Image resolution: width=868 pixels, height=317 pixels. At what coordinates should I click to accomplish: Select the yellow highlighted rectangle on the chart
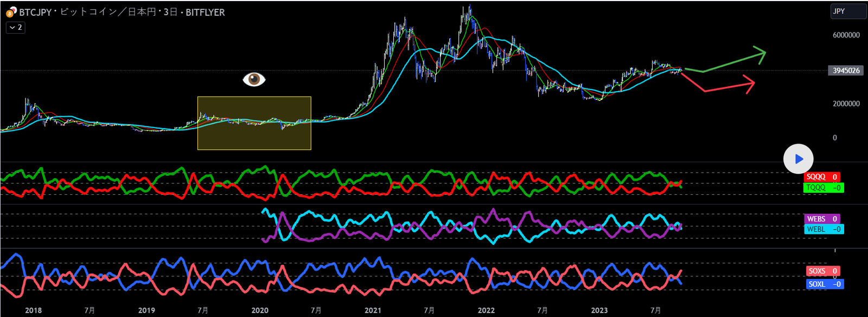(x=254, y=123)
